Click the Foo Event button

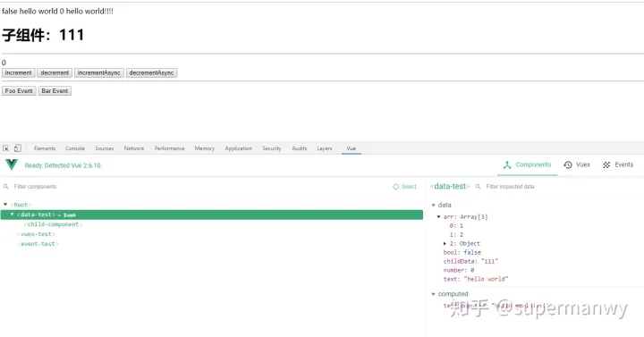[19, 90]
